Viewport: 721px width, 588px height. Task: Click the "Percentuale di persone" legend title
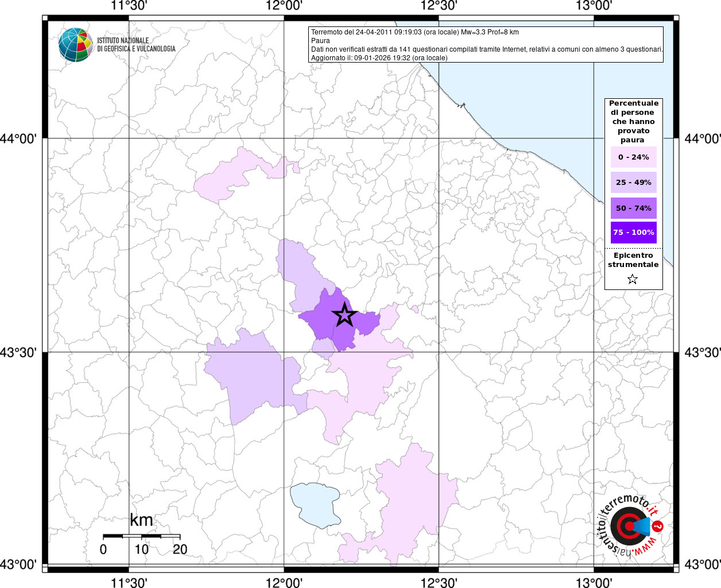(633, 121)
